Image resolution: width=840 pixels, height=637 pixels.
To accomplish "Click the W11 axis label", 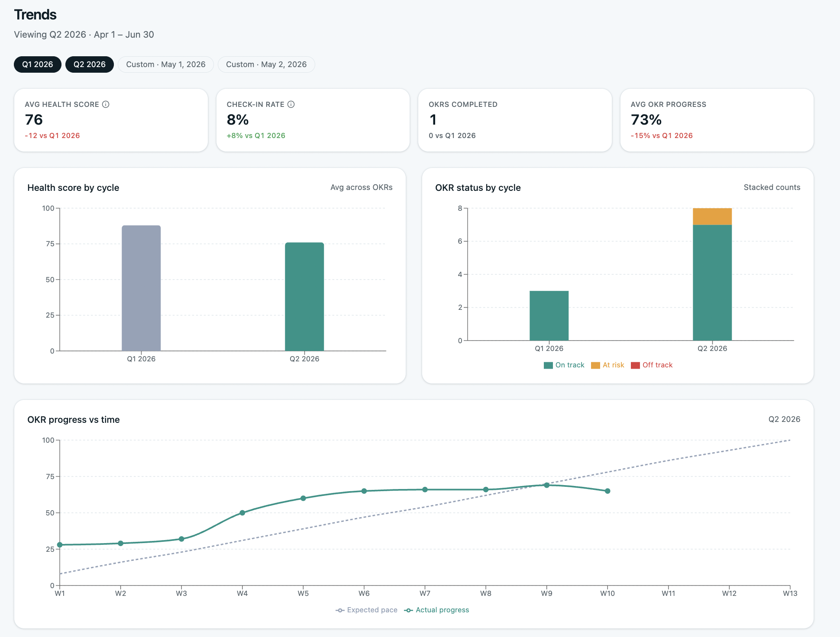I will coord(669,593).
